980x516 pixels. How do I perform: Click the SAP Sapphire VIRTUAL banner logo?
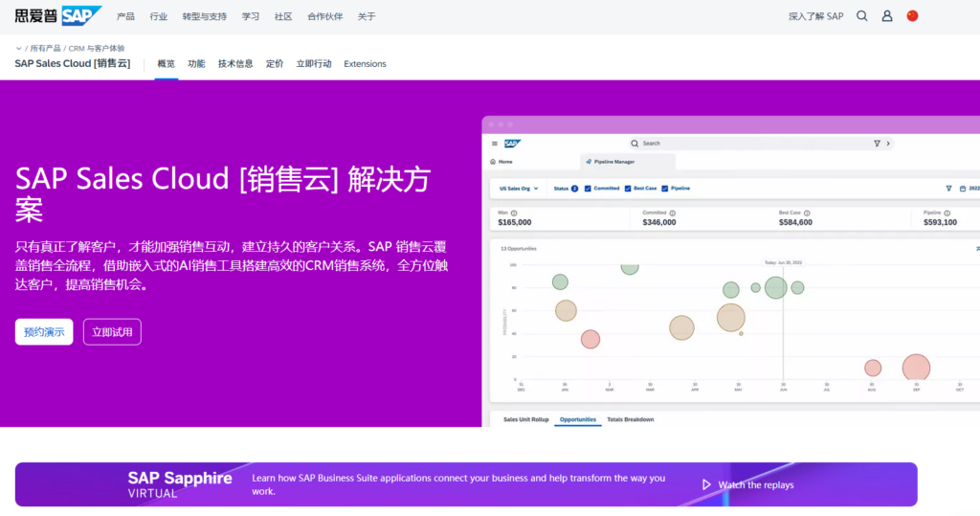[x=180, y=484]
